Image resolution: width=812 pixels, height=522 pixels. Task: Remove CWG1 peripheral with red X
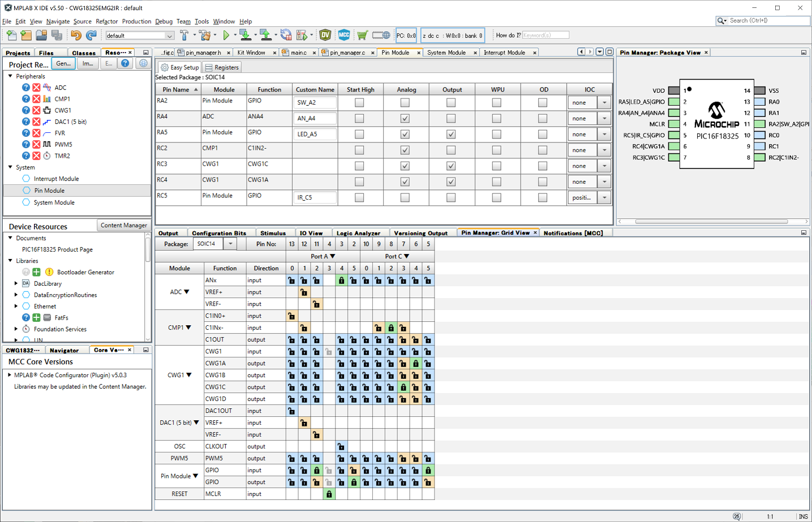36,110
